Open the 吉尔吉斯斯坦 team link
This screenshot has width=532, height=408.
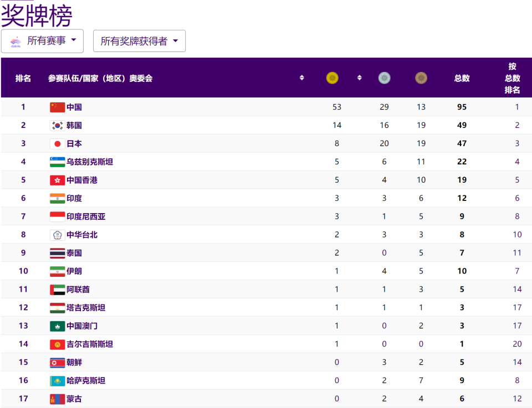click(x=90, y=344)
